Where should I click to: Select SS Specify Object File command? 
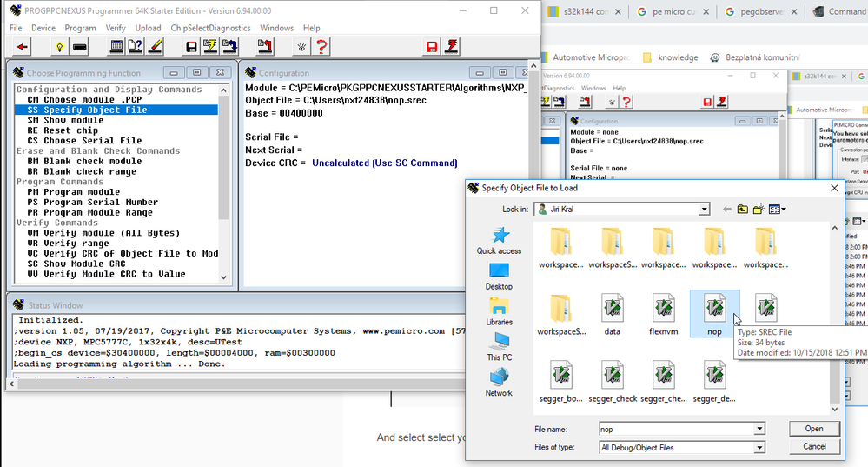tap(116, 110)
